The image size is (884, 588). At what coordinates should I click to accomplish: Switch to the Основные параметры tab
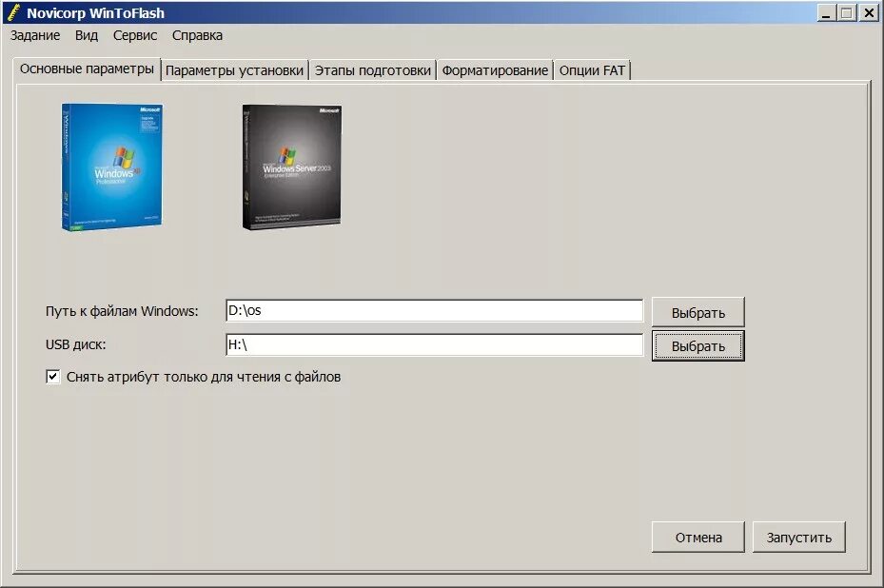tap(87, 69)
